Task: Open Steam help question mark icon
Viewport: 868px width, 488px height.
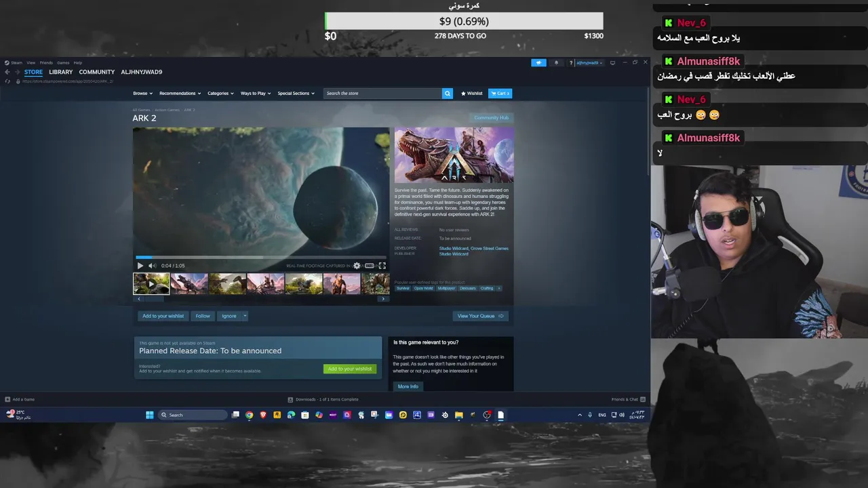Action: (571, 63)
